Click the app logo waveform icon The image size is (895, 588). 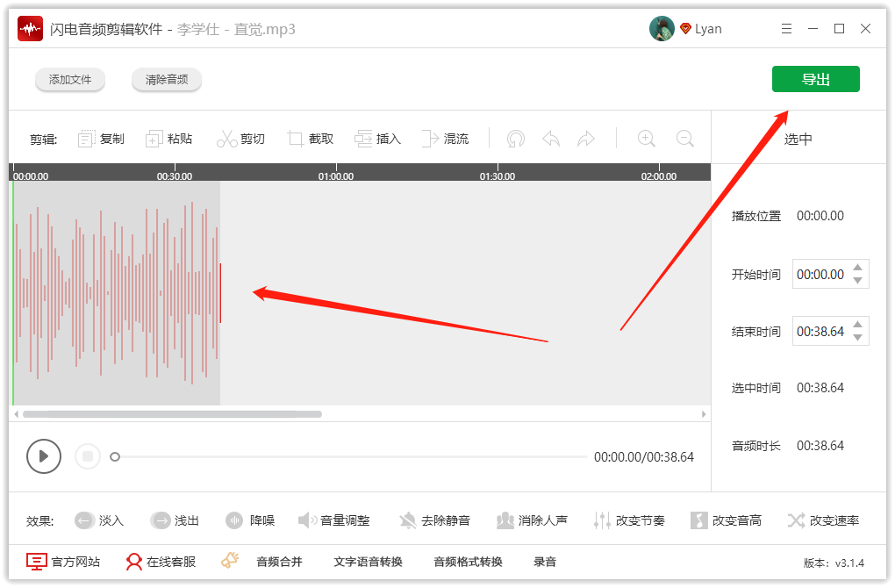coord(30,29)
